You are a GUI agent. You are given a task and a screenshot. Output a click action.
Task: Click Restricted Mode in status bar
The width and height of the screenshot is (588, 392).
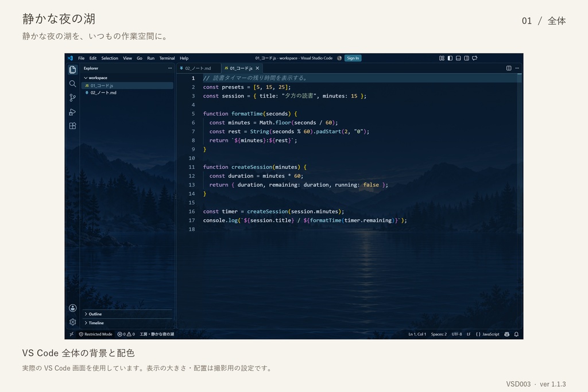(96, 334)
